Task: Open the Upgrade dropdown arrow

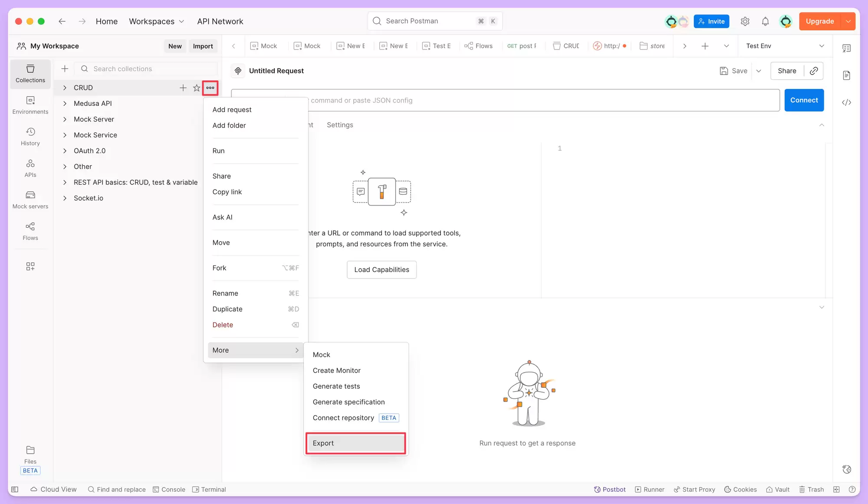Action: tap(848, 21)
